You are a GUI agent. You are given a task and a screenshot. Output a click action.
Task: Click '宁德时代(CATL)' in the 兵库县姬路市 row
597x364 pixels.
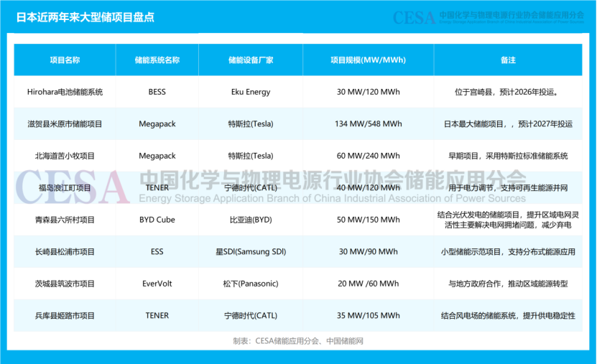(251, 316)
